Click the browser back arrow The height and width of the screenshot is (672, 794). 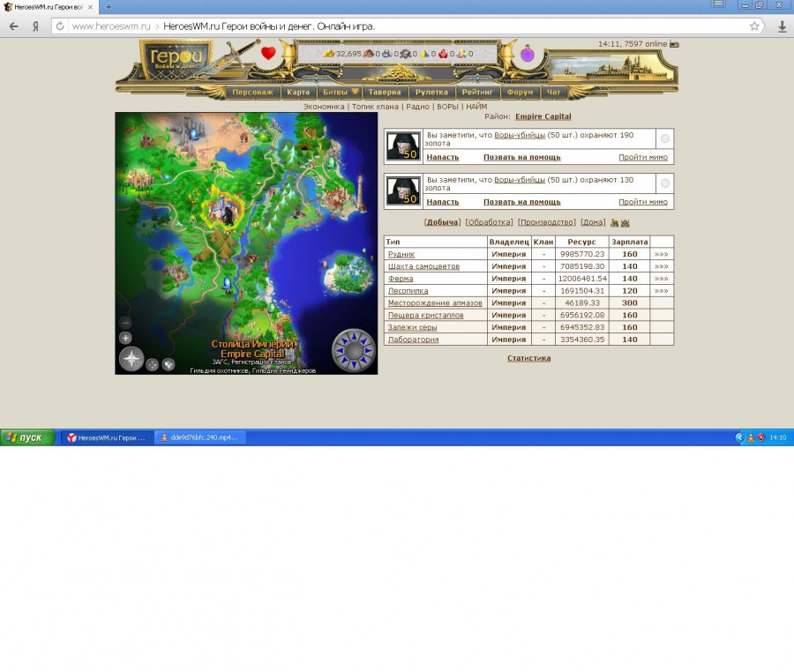pyautogui.click(x=13, y=26)
